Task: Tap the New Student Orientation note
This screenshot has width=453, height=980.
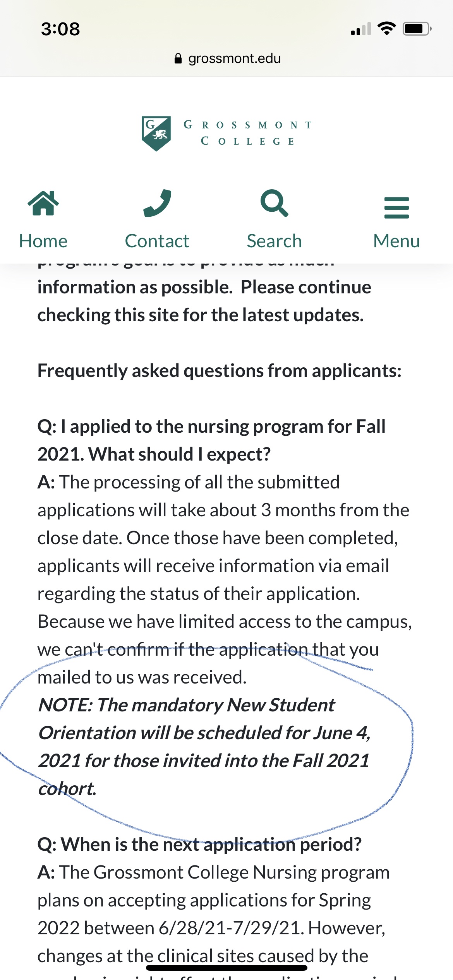Action: tap(204, 747)
